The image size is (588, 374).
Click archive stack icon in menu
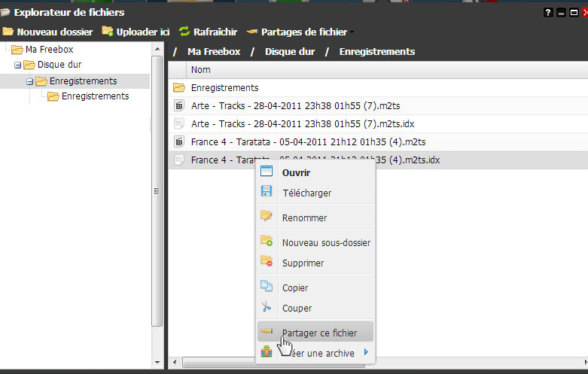pyautogui.click(x=267, y=351)
